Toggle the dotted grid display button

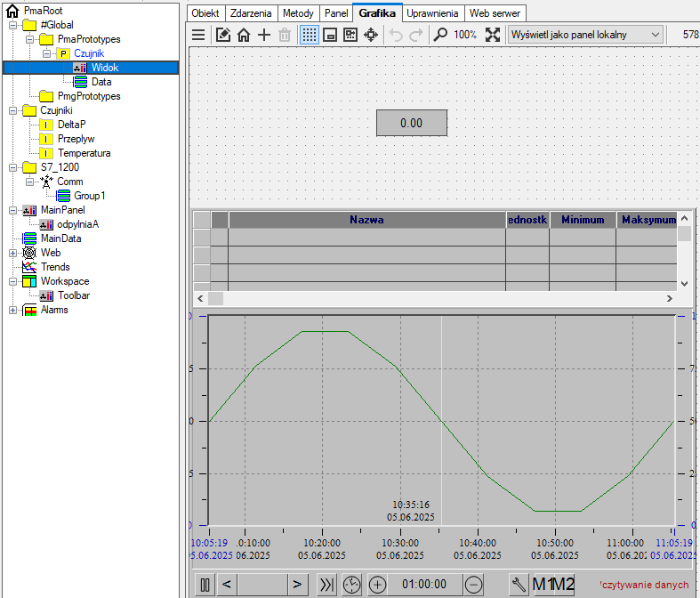click(x=309, y=35)
